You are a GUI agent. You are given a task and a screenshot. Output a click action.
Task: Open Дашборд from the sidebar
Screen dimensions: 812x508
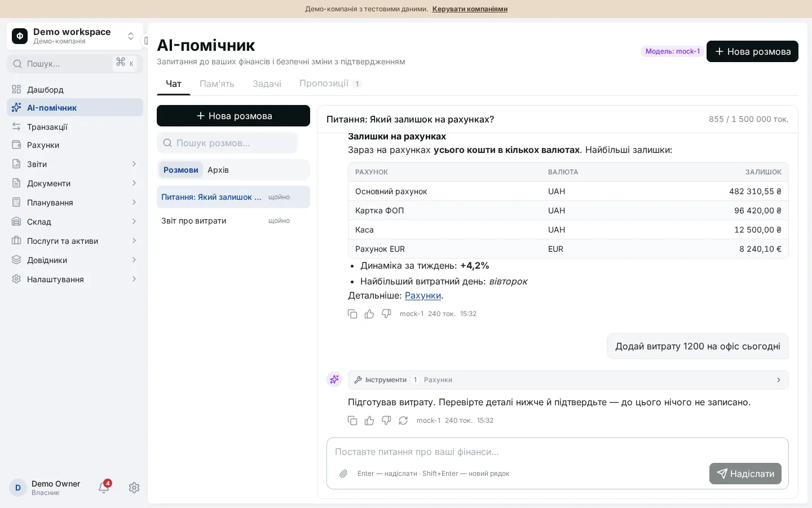(75, 90)
